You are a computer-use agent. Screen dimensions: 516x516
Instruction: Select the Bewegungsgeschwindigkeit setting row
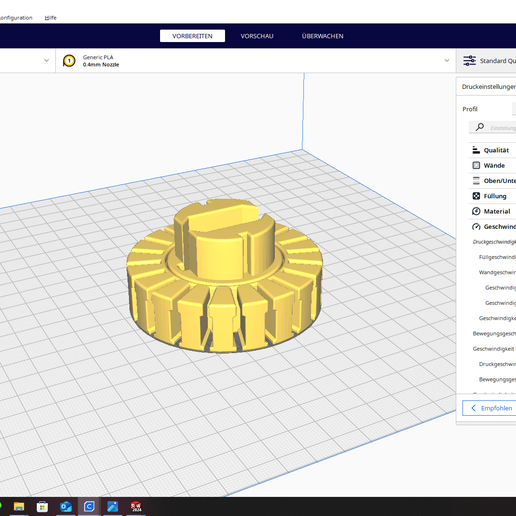pyautogui.click(x=494, y=333)
